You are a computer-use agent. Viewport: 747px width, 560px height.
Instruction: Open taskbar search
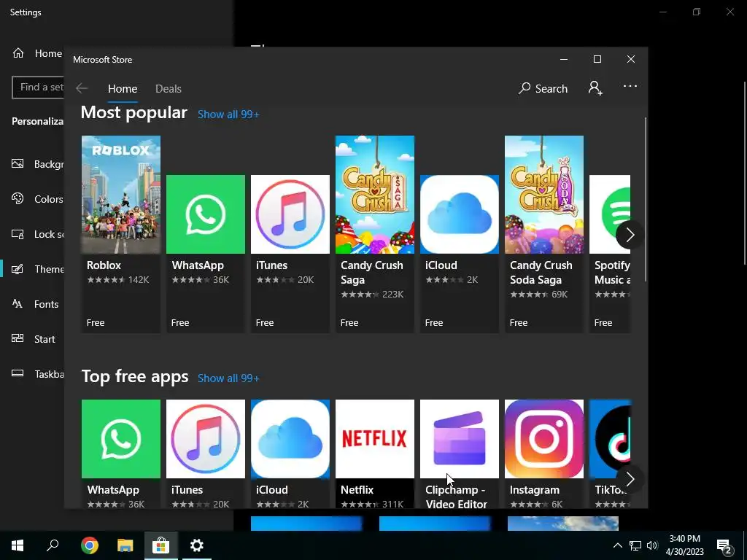click(x=53, y=545)
